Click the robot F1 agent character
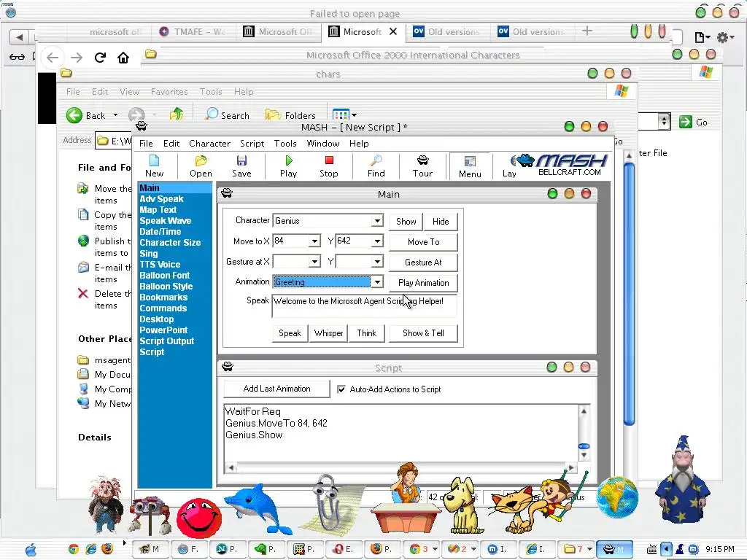 point(150,516)
